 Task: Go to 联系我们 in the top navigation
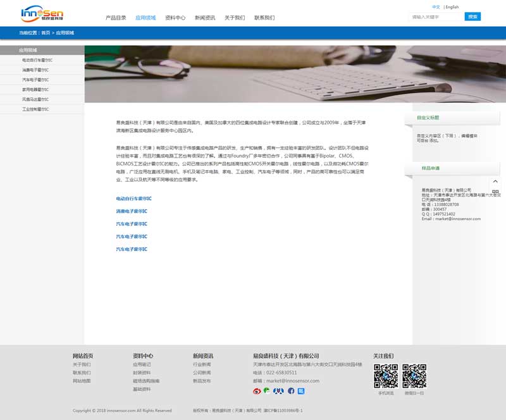(264, 18)
